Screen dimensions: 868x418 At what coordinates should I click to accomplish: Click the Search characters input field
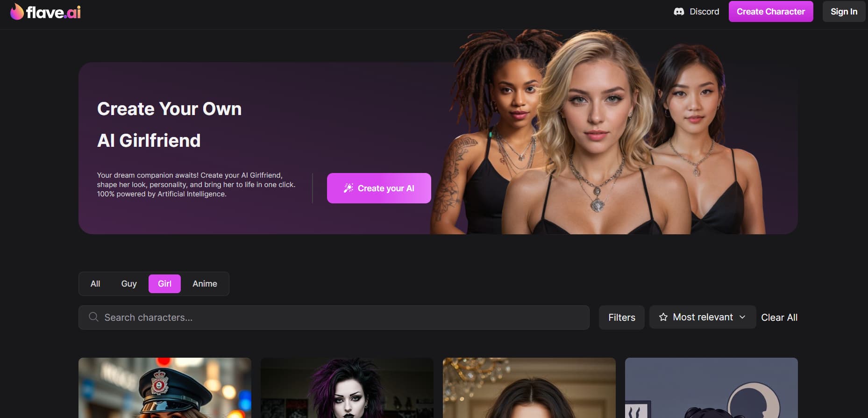click(x=334, y=317)
